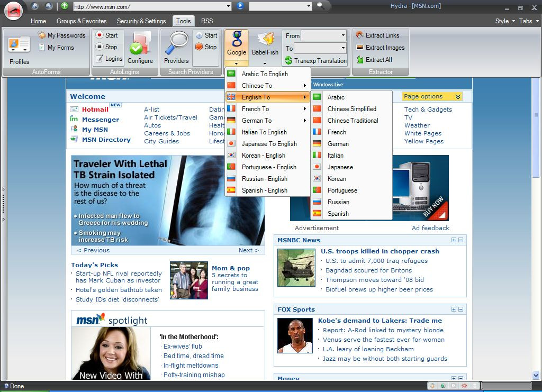This screenshot has width=542, height=392.
Task: Click the green circle icon in the status bar
Action: pos(443,386)
